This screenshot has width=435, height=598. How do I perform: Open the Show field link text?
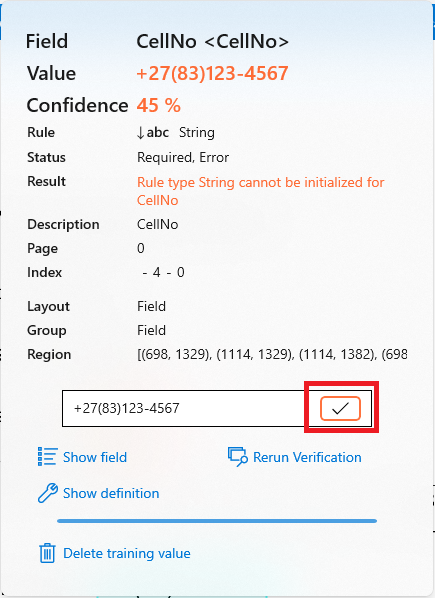click(x=95, y=457)
